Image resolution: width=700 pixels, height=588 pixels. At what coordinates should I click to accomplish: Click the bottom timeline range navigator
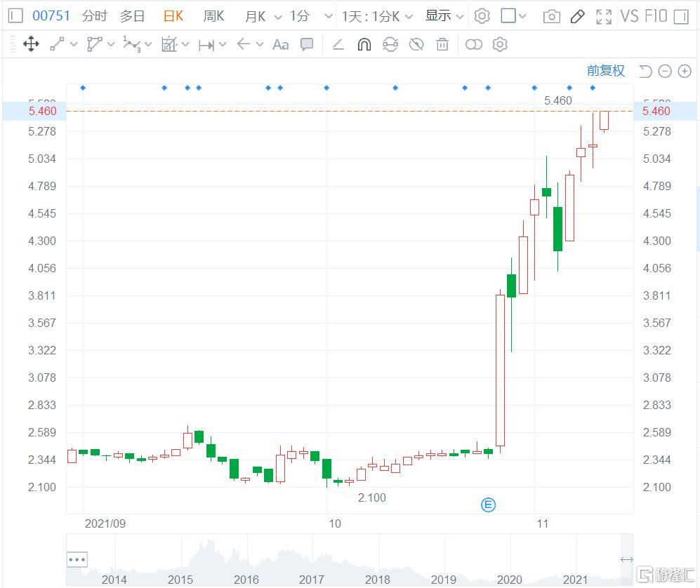[x=350, y=559]
